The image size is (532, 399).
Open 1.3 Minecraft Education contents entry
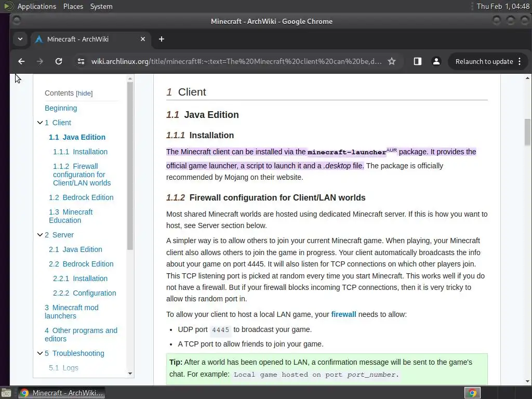(71, 216)
